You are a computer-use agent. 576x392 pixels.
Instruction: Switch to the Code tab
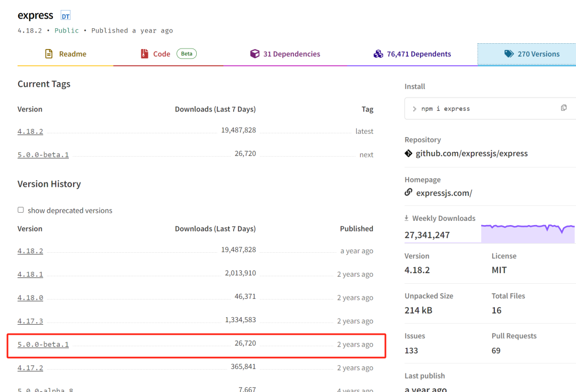168,54
